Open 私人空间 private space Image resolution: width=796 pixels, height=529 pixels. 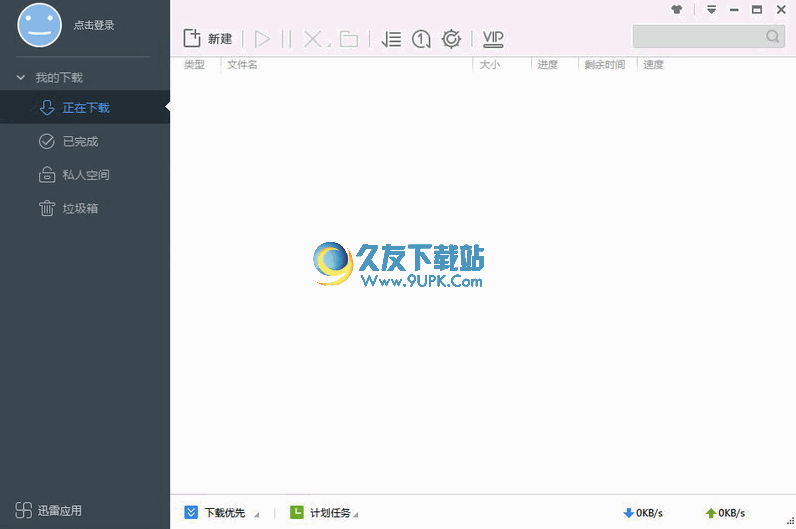(x=85, y=175)
